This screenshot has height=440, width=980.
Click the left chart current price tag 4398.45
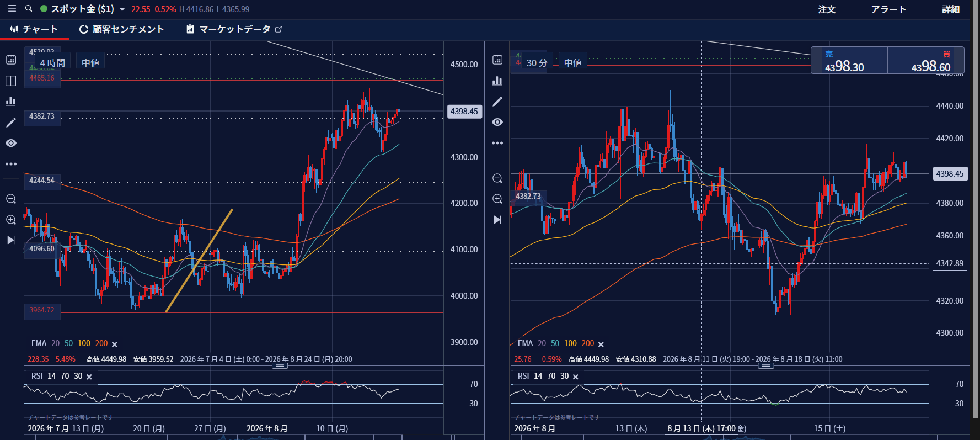(x=464, y=112)
